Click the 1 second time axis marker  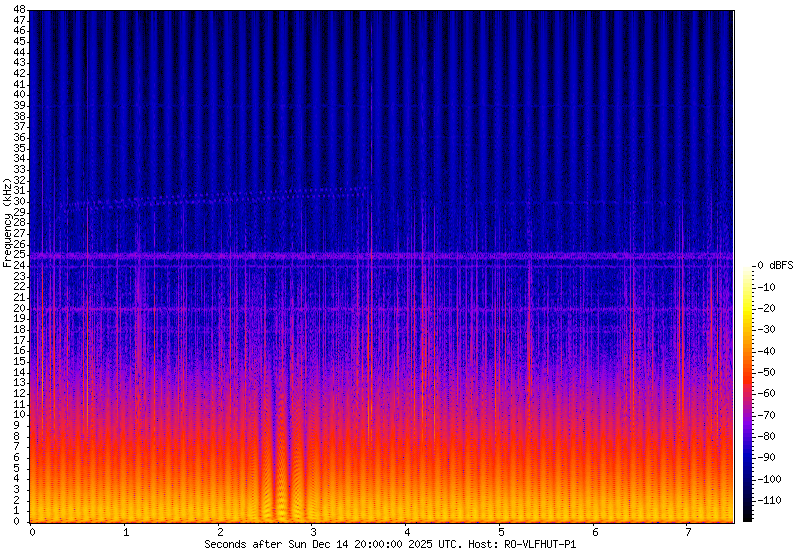pyautogui.click(x=126, y=531)
